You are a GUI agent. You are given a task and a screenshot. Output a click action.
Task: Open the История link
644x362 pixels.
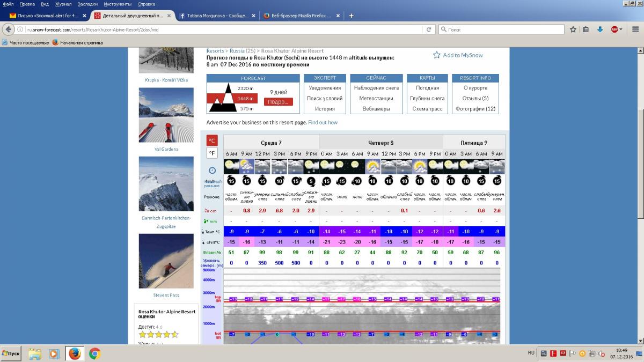coord(325,109)
